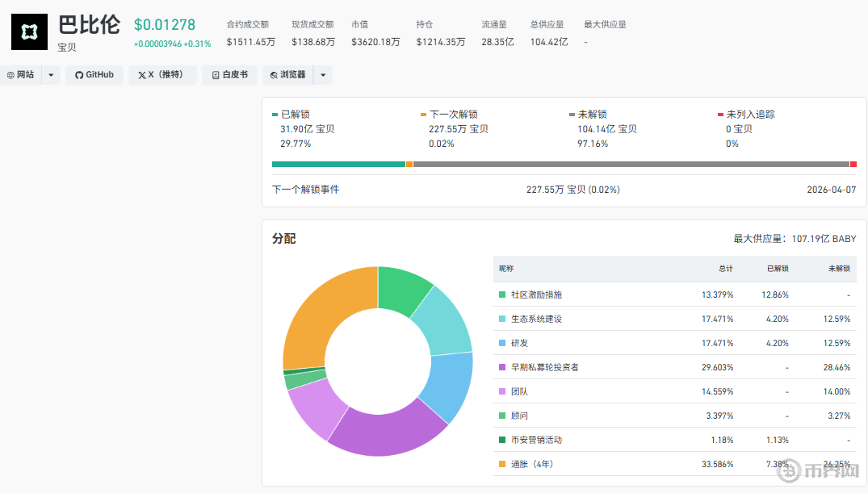Expand the dropdown arrow next to 网站
The image size is (868, 493).
point(51,75)
